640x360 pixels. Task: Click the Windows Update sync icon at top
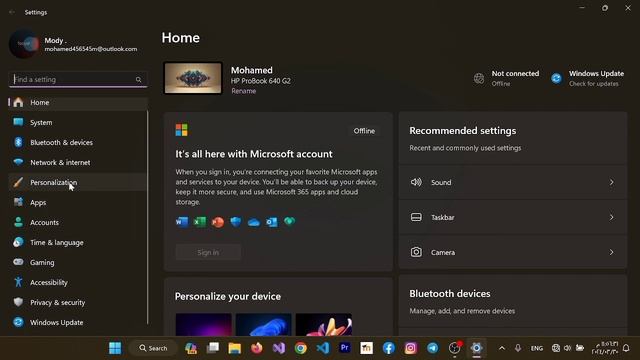point(556,78)
